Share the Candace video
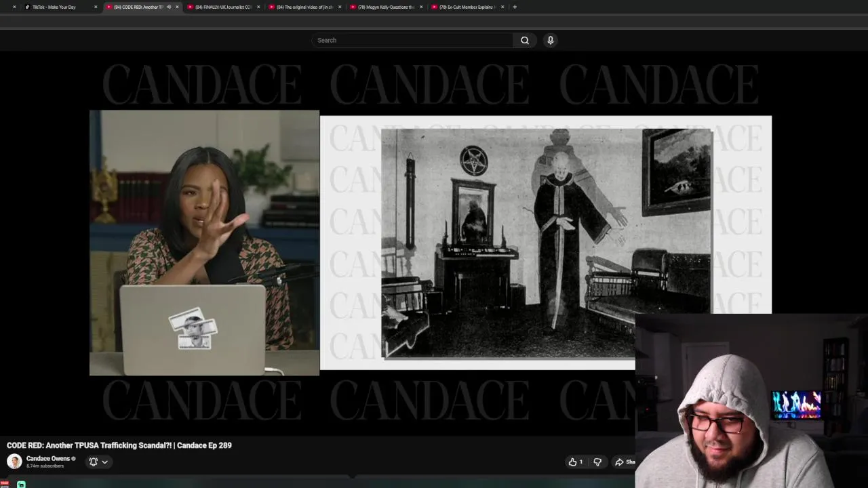 [x=625, y=462]
